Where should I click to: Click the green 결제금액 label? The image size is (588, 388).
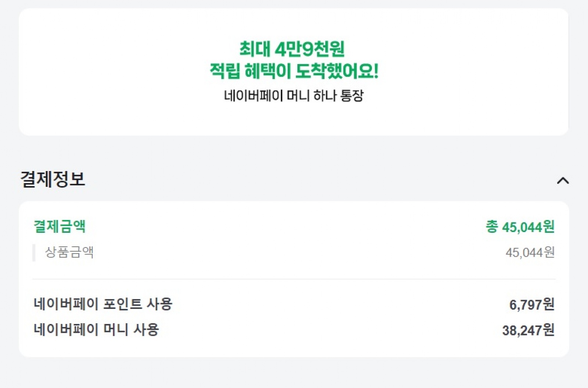pos(60,226)
